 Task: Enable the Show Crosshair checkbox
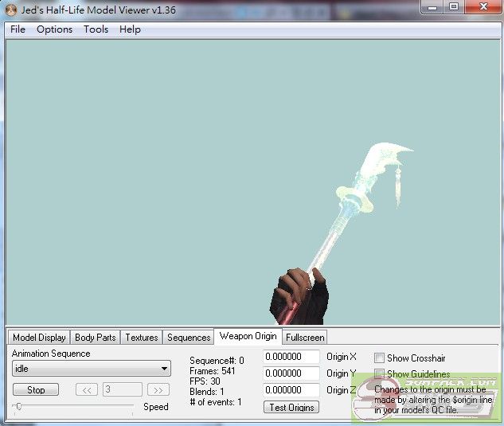380,358
